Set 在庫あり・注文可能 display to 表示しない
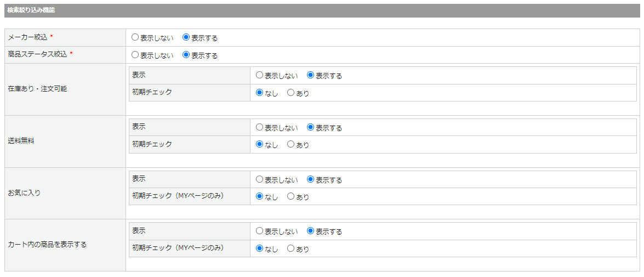 pyautogui.click(x=260, y=76)
